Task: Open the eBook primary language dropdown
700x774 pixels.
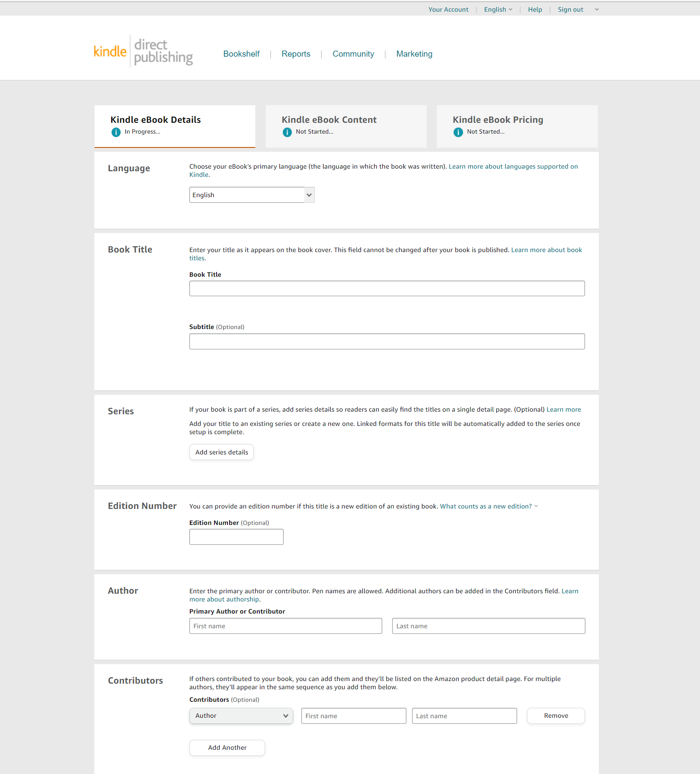Action: tap(252, 195)
